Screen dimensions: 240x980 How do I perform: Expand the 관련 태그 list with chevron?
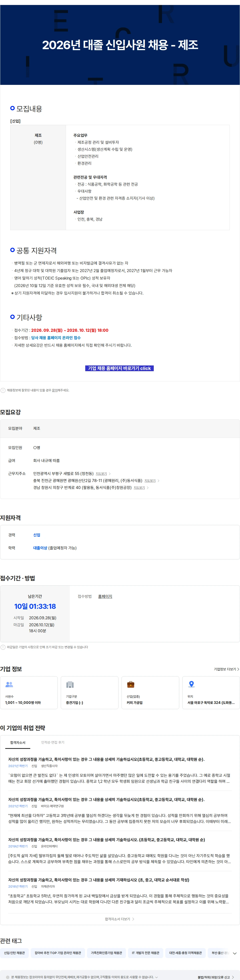pos(235,953)
